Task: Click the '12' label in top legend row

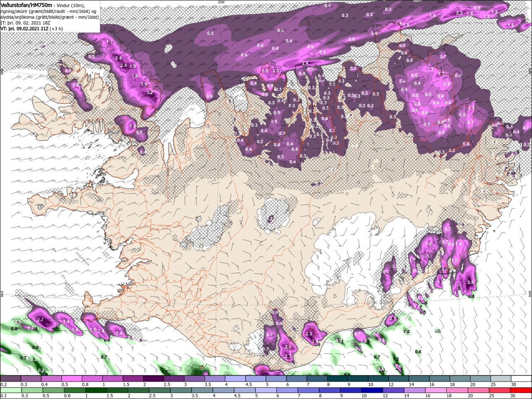Action: click(391, 384)
